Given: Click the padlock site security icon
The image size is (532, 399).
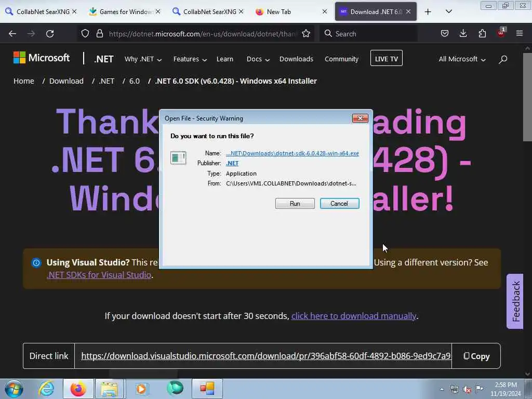Looking at the screenshot, I should (x=99, y=34).
